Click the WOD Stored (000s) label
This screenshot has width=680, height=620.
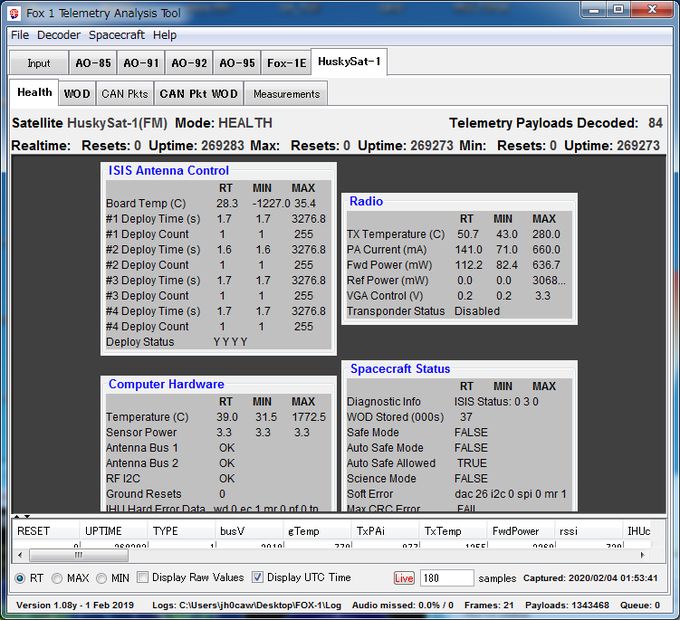coord(396,417)
